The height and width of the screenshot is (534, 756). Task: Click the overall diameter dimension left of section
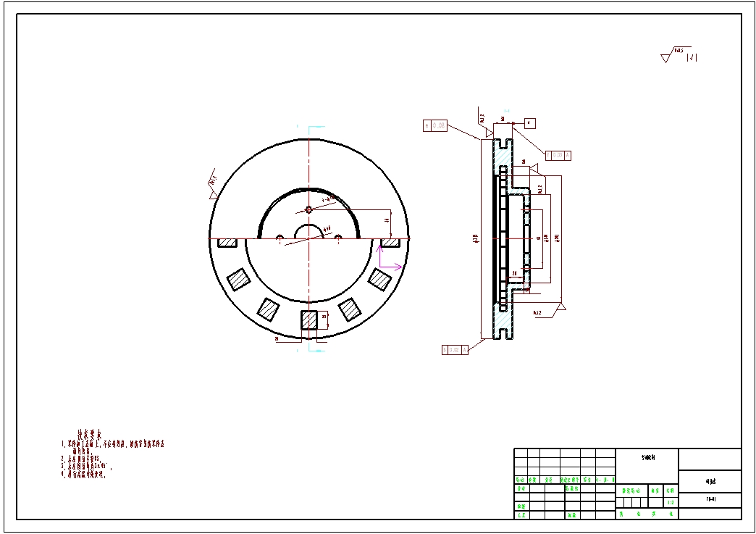point(475,238)
